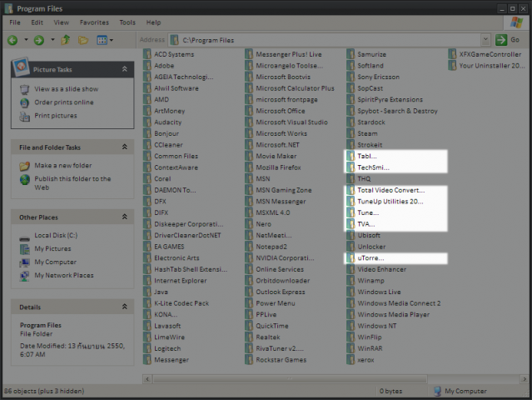Select the Rockstar Games folder icon
The image size is (532, 400).
click(249, 360)
